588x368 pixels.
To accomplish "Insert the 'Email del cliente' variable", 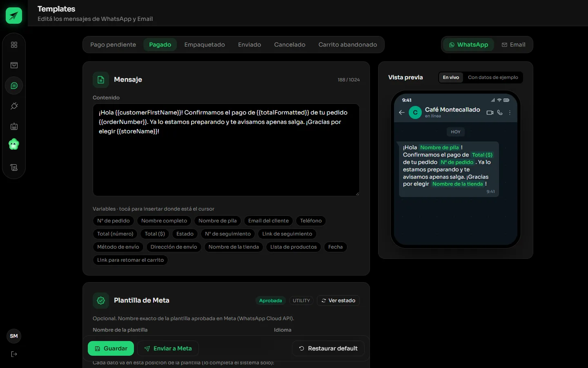I will [x=268, y=221].
